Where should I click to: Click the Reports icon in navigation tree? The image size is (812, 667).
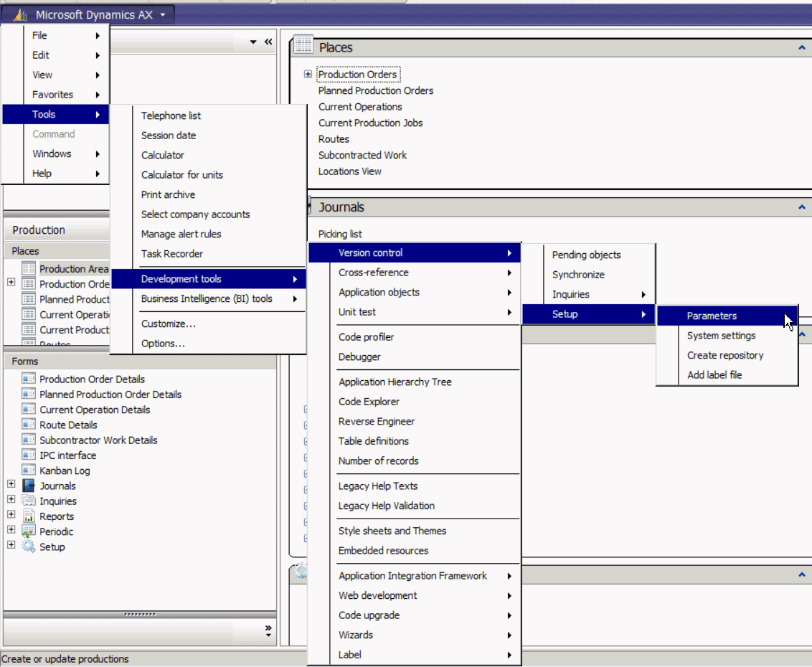[x=29, y=516]
